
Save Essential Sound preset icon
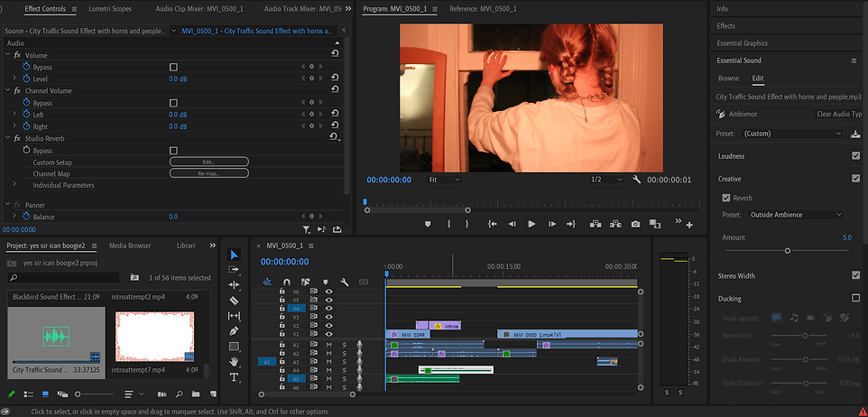855,134
